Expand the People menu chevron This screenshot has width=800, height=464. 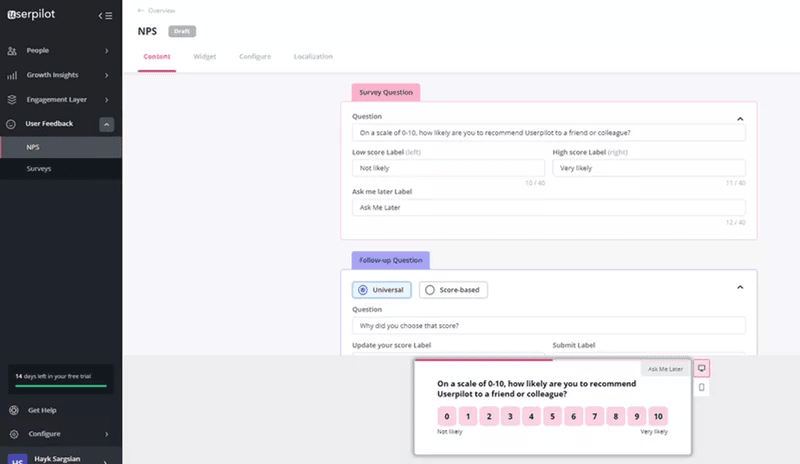(107, 51)
